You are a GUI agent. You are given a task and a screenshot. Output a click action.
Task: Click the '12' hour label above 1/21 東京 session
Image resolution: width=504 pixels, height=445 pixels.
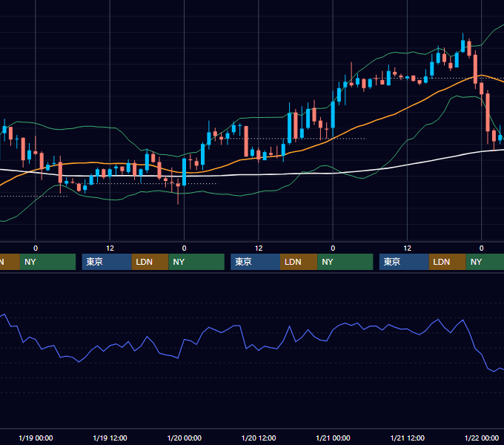[x=407, y=248]
